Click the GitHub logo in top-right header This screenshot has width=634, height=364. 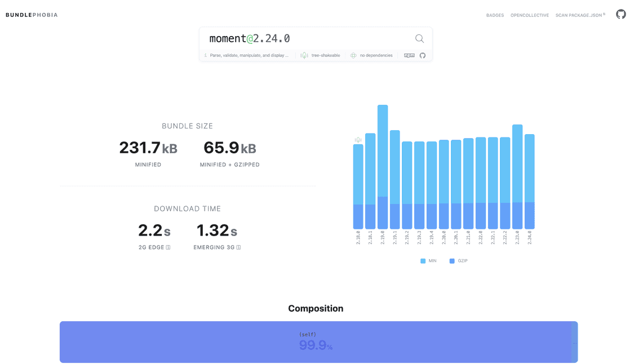coord(620,15)
